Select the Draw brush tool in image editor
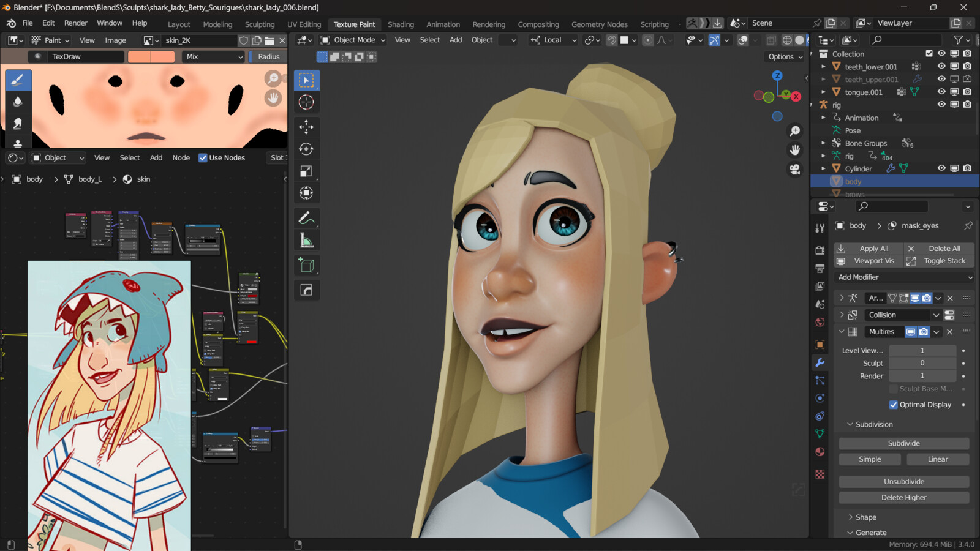This screenshot has height=551, width=980. 18,80
